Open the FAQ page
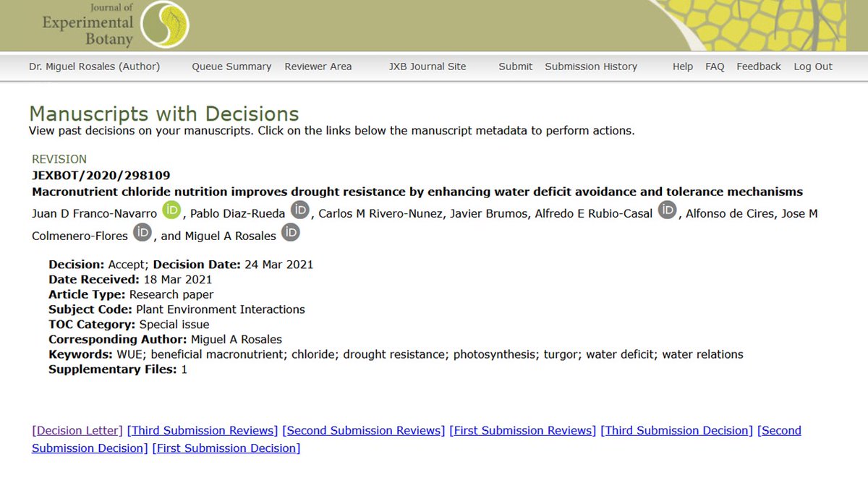The height and width of the screenshot is (488, 868). (715, 67)
